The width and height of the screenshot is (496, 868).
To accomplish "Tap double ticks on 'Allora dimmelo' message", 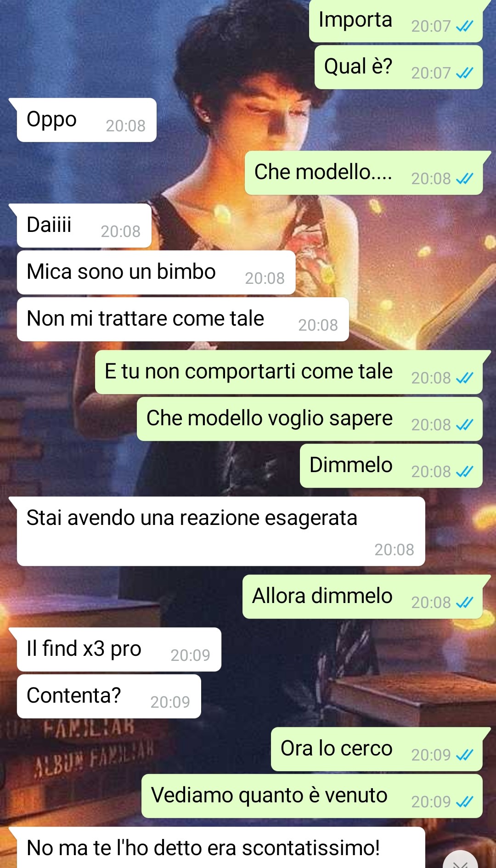I will coord(464,603).
